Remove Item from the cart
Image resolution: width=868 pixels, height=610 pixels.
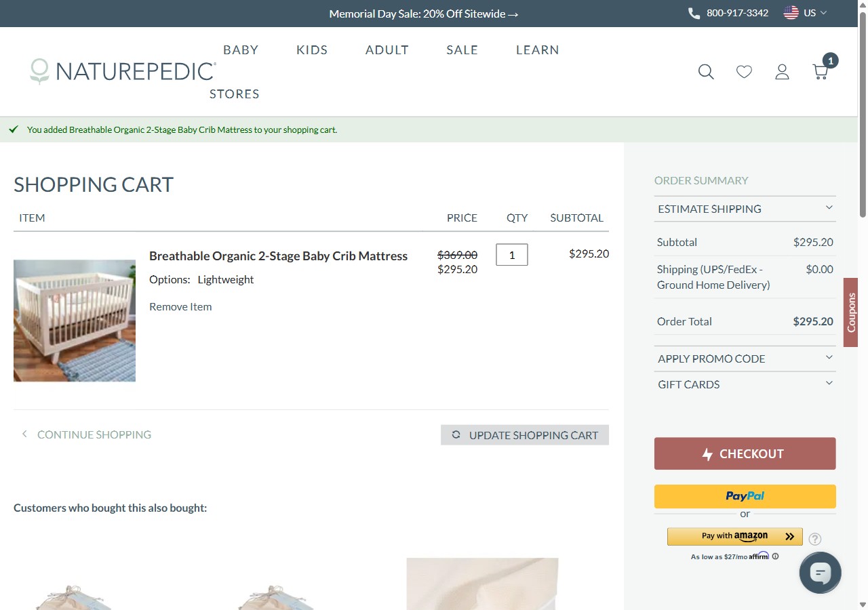pyautogui.click(x=180, y=306)
